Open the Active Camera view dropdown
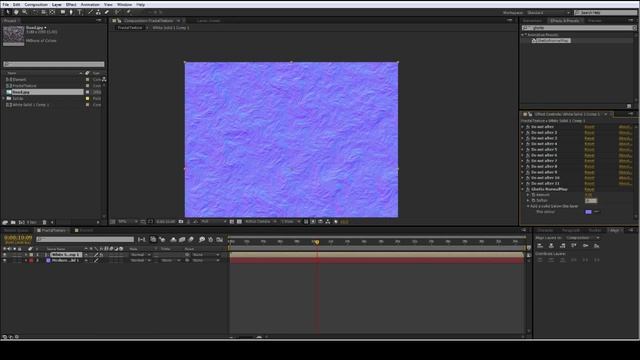640x360 pixels. pyautogui.click(x=260, y=222)
